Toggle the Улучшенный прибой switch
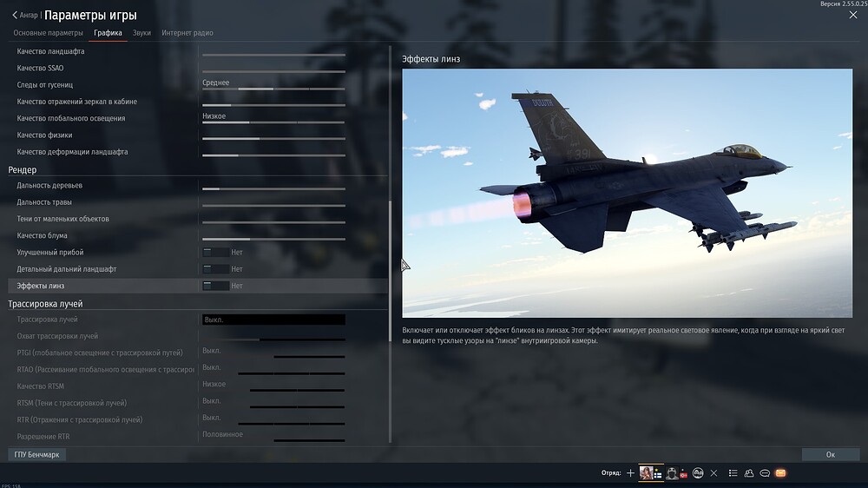868x488 pixels. pyautogui.click(x=215, y=253)
